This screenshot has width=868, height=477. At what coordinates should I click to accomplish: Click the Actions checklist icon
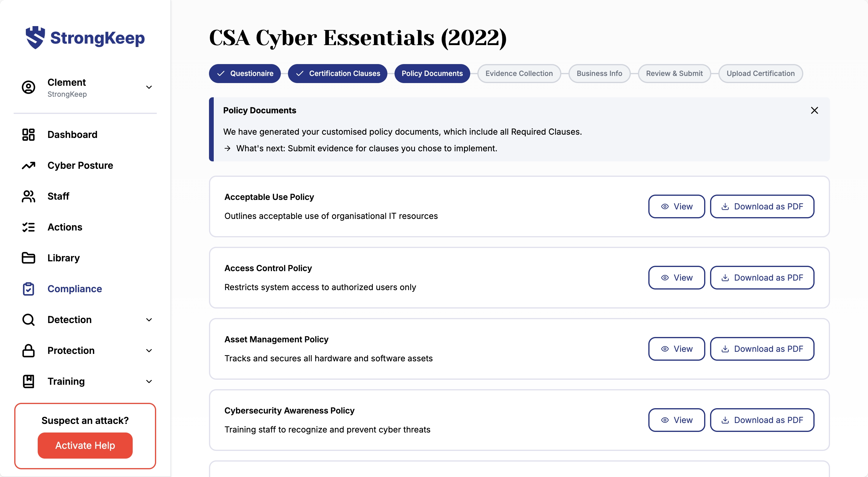click(x=28, y=227)
